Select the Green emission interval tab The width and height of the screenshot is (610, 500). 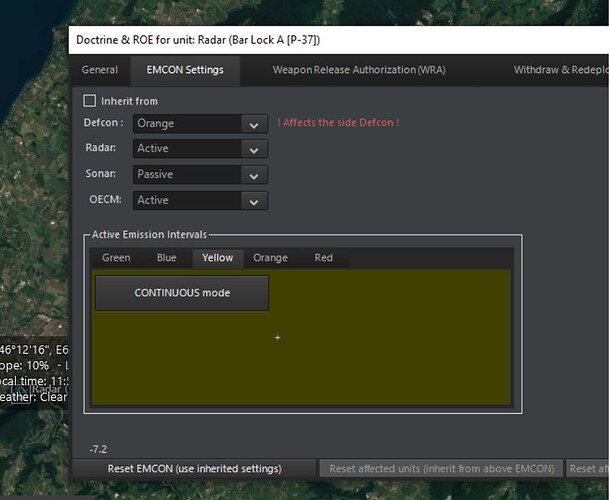(x=116, y=258)
